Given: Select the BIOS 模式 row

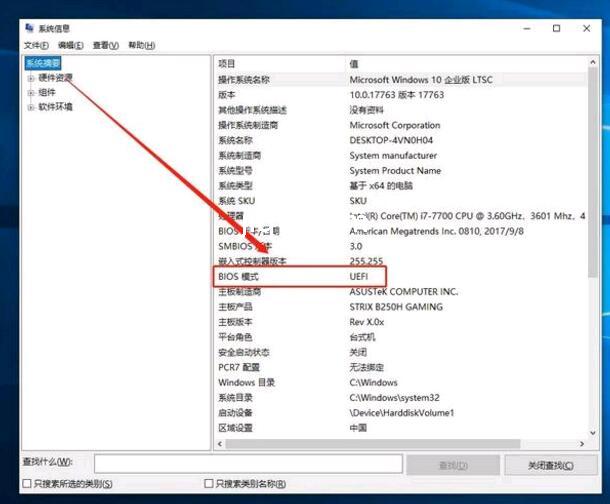Looking at the screenshot, I should tap(300, 275).
